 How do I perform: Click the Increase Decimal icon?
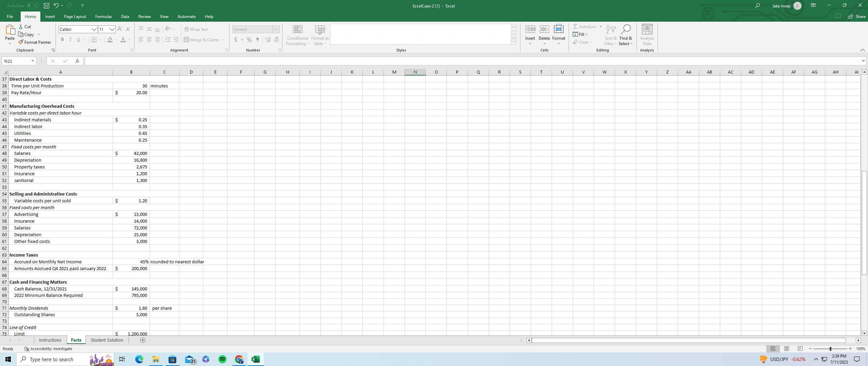(x=268, y=40)
